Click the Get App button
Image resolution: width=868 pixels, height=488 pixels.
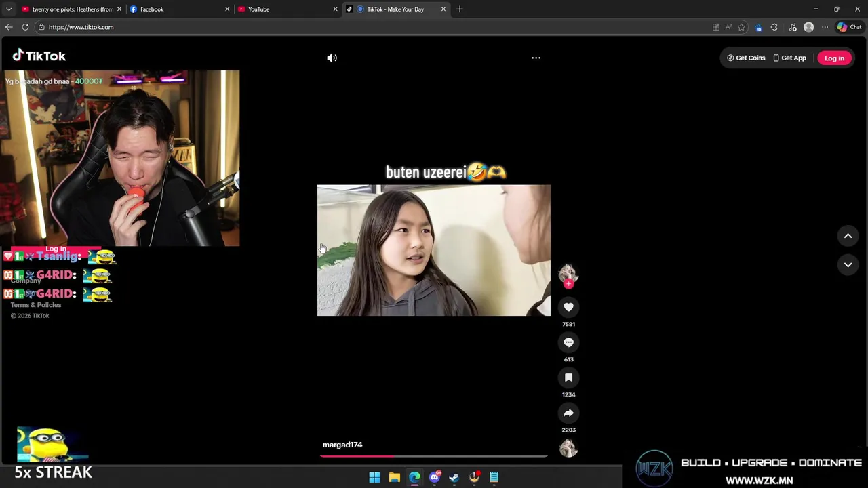(789, 58)
